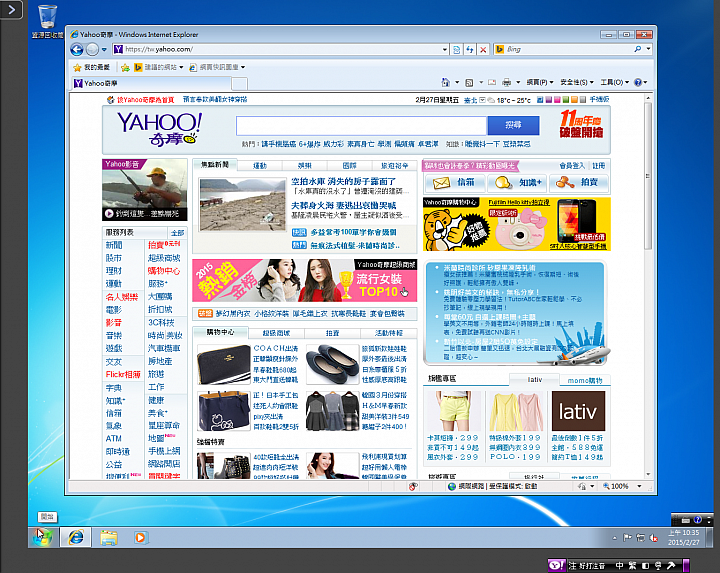
Task: Select the Yahoo奇摩 browser tab
Action: click(151, 83)
